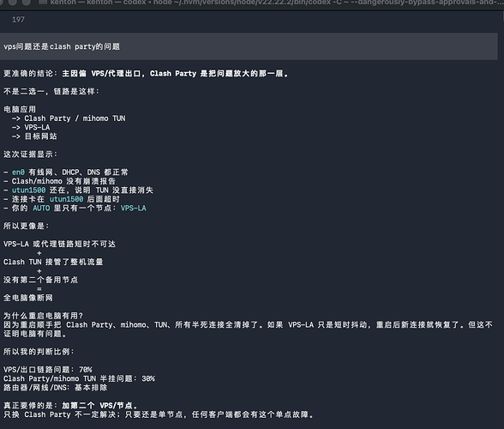Click the text '所以我的判断比例：'
The image size is (504, 429).
coord(39,352)
